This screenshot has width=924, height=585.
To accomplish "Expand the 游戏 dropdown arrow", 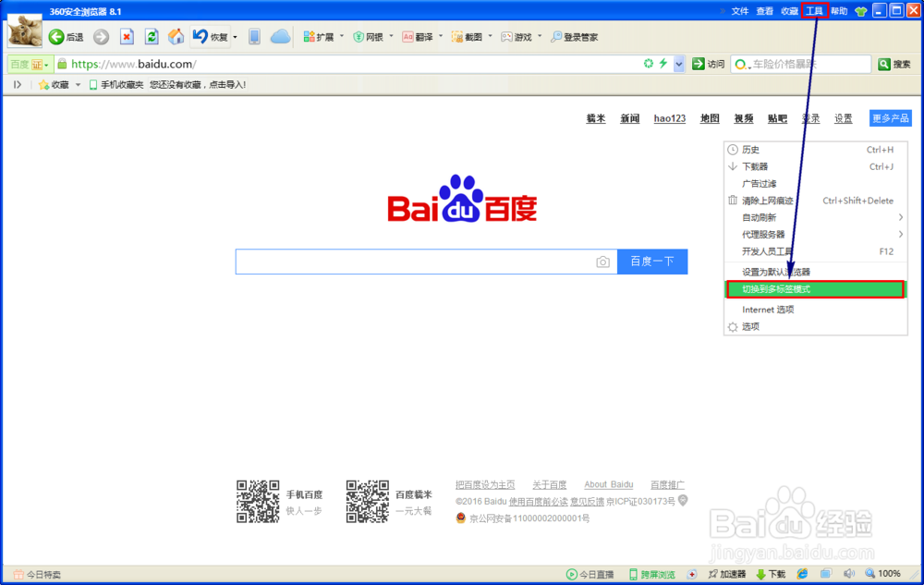I will [540, 37].
